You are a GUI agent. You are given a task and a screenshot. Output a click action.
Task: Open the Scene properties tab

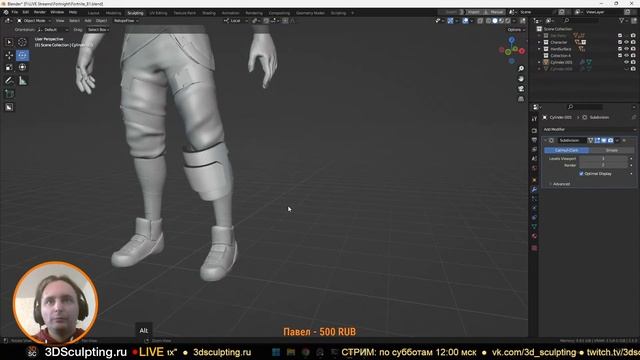(534, 159)
